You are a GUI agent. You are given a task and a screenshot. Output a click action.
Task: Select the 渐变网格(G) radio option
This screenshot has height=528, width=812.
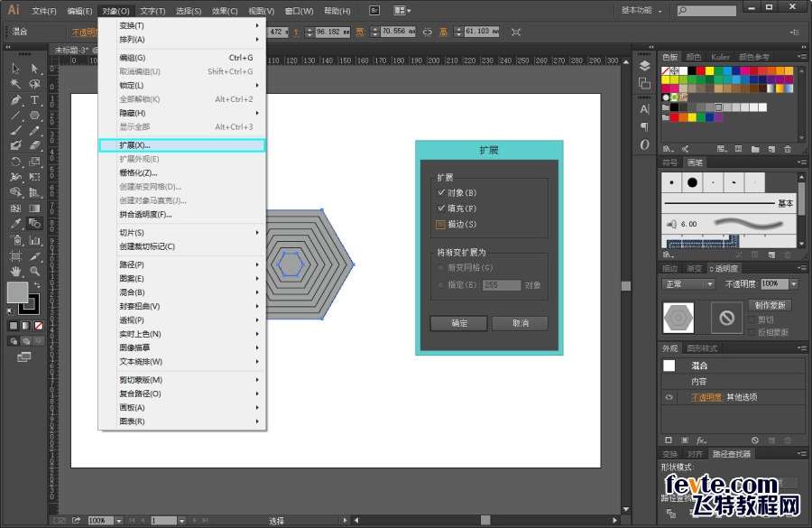(x=440, y=268)
